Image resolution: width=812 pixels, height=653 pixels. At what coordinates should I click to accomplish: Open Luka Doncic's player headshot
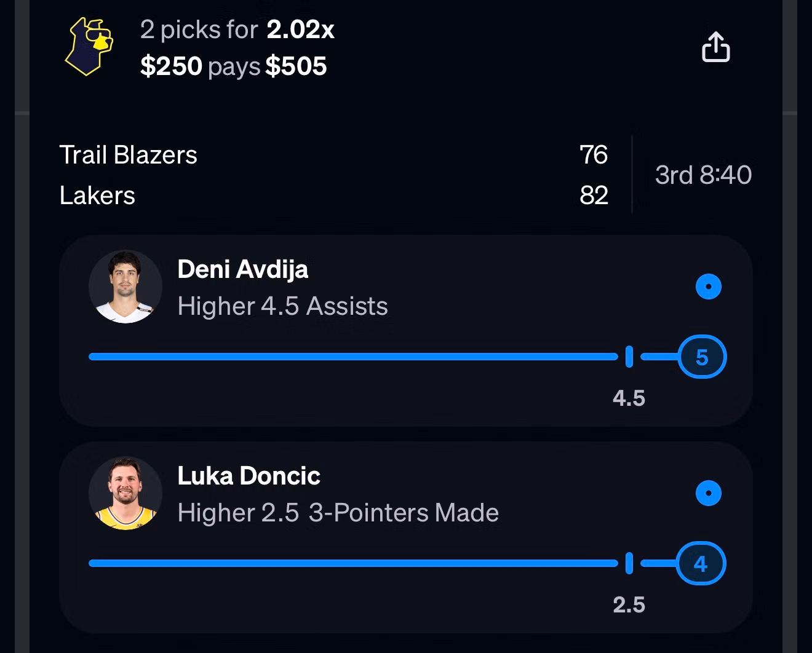125,493
